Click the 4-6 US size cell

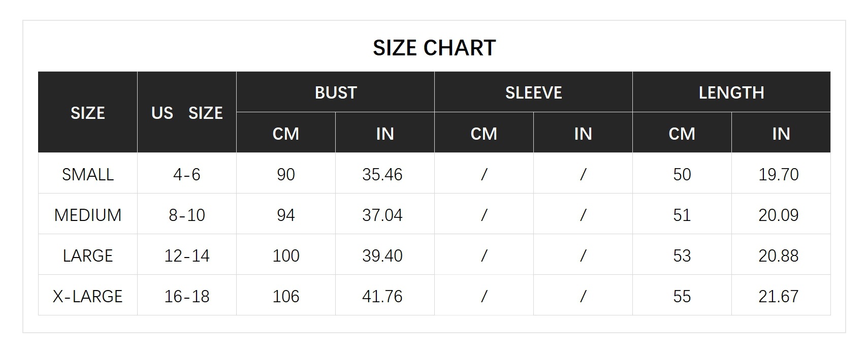tap(187, 174)
